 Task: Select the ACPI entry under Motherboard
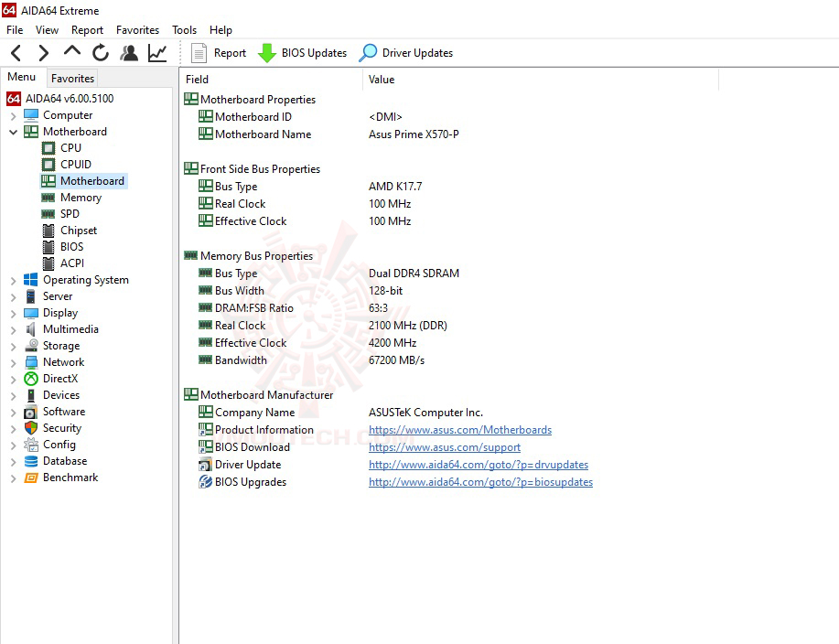72,263
